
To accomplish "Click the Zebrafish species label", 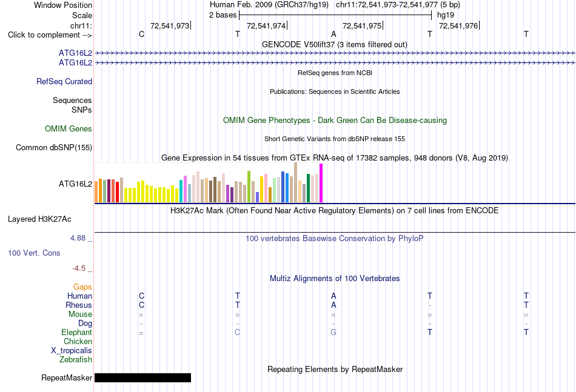I will [76, 360].
